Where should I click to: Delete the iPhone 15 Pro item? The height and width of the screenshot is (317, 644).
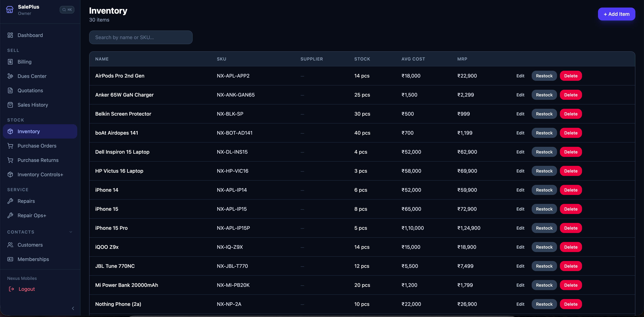(571, 228)
